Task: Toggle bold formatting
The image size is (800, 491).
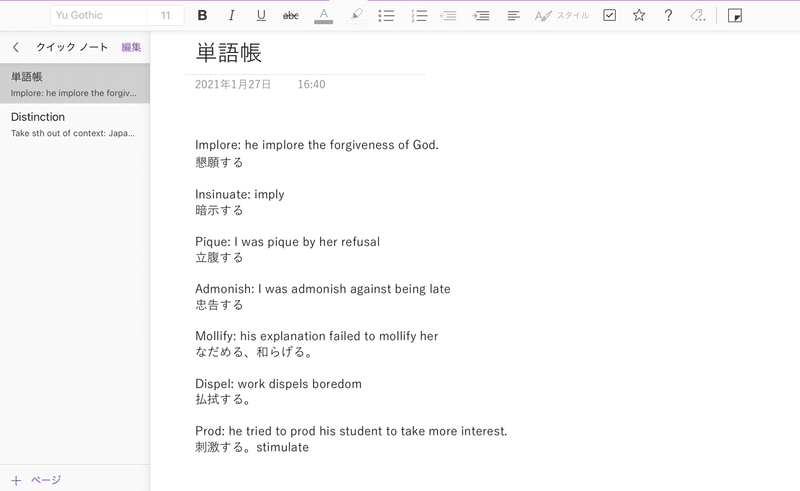Action: (x=202, y=15)
